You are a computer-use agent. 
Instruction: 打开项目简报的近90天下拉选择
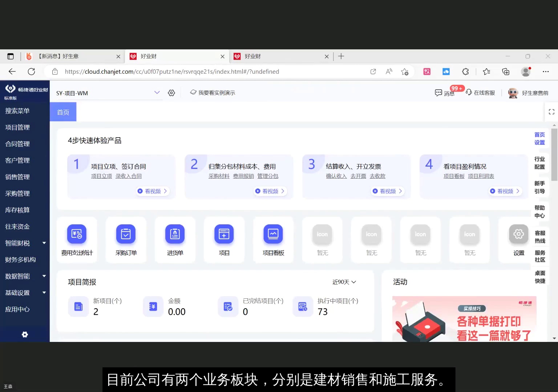343,282
